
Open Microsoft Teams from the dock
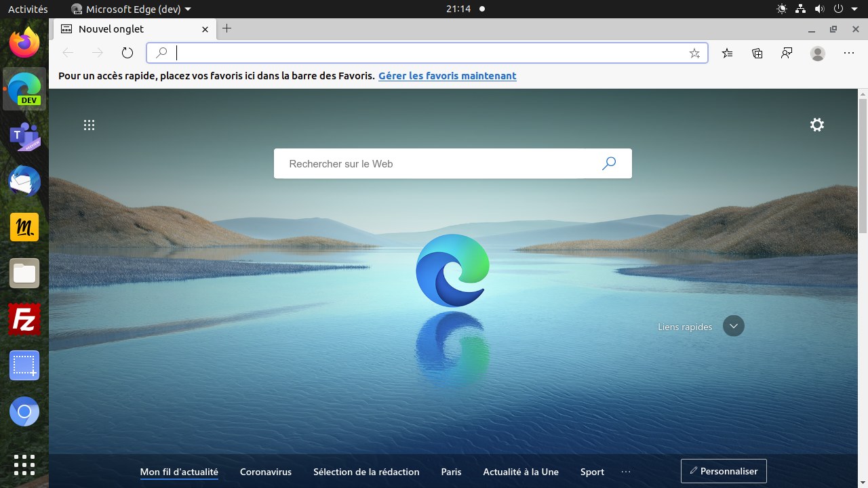click(x=24, y=136)
